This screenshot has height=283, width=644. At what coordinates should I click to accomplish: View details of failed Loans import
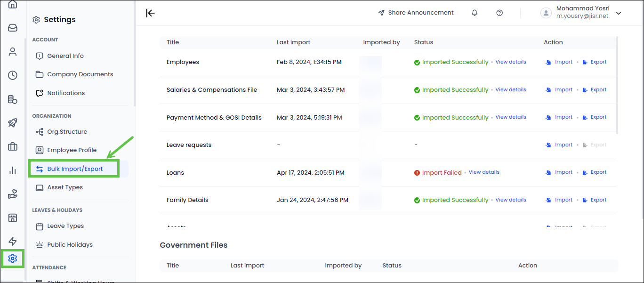pyautogui.click(x=484, y=172)
